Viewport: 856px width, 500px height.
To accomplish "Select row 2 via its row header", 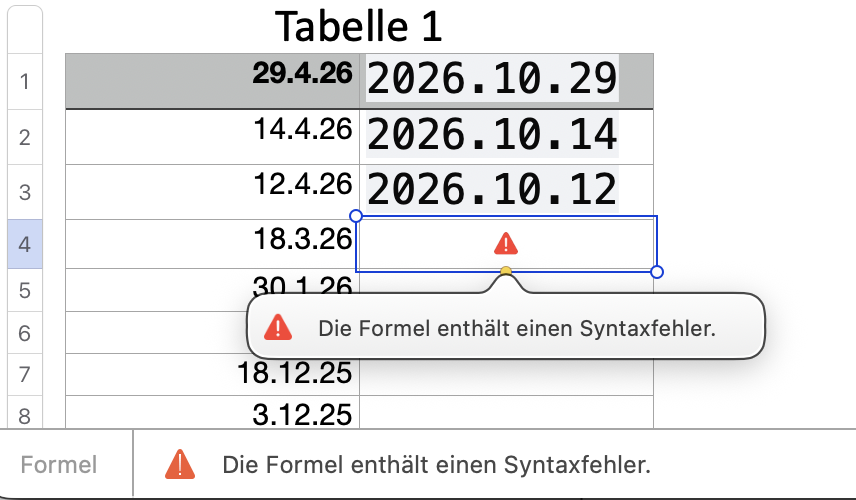I will (25, 137).
